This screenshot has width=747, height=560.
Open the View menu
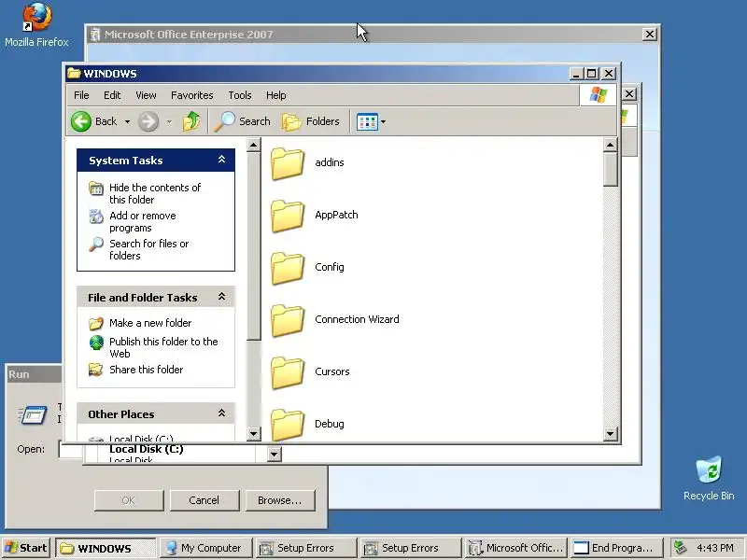point(146,95)
